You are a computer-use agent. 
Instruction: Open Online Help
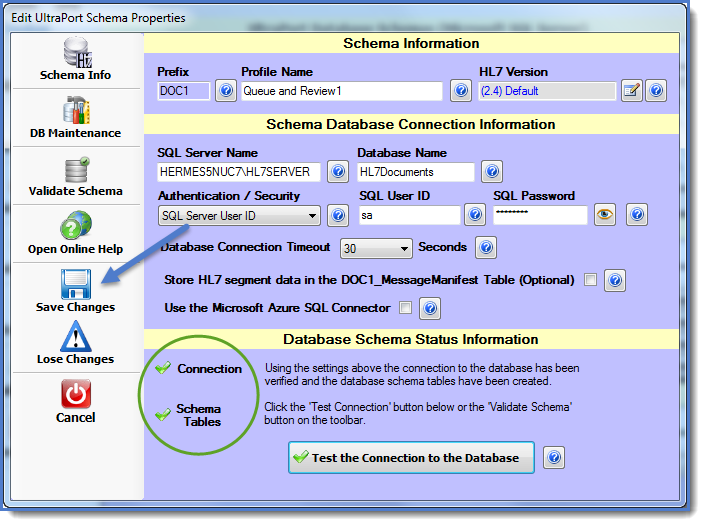[76, 233]
